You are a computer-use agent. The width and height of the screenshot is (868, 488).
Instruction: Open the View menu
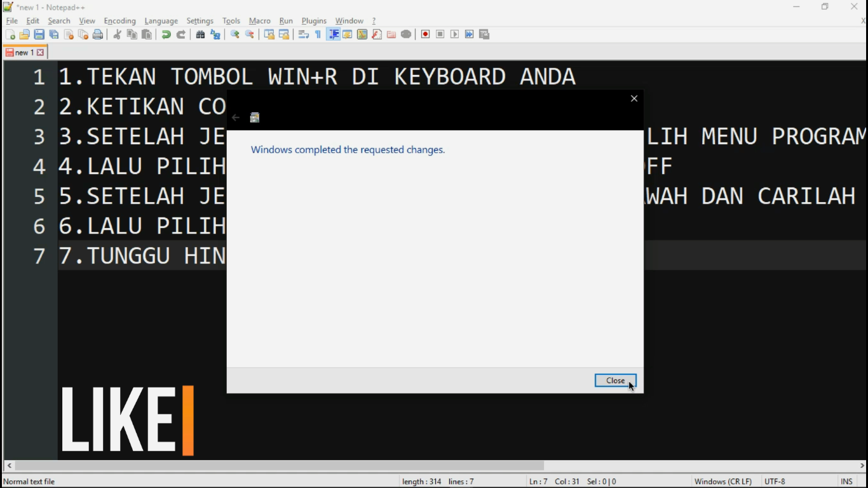click(x=87, y=21)
